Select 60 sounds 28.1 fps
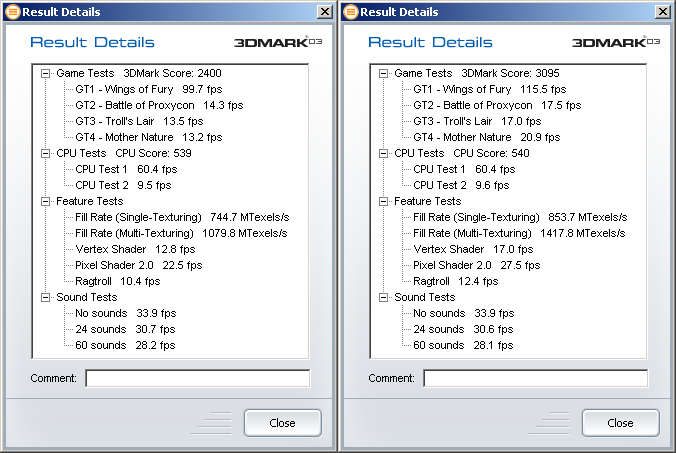The image size is (676, 453). point(463,345)
